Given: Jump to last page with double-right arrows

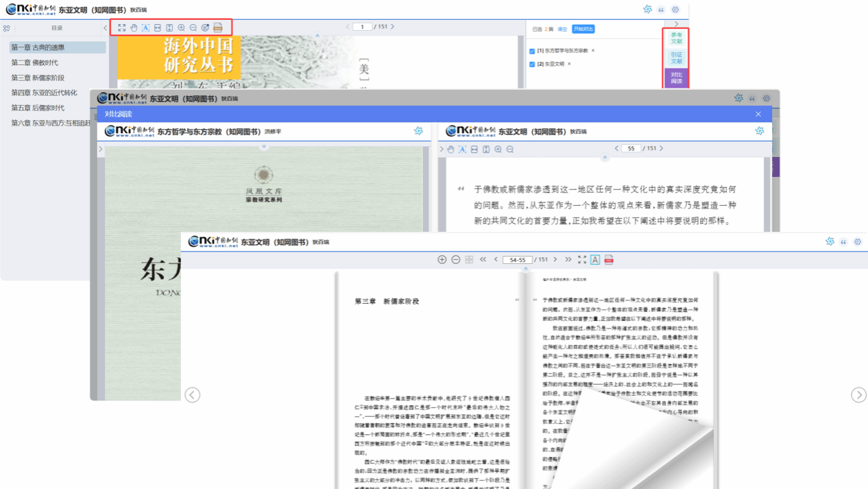Looking at the screenshot, I should pyautogui.click(x=568, y=260).
